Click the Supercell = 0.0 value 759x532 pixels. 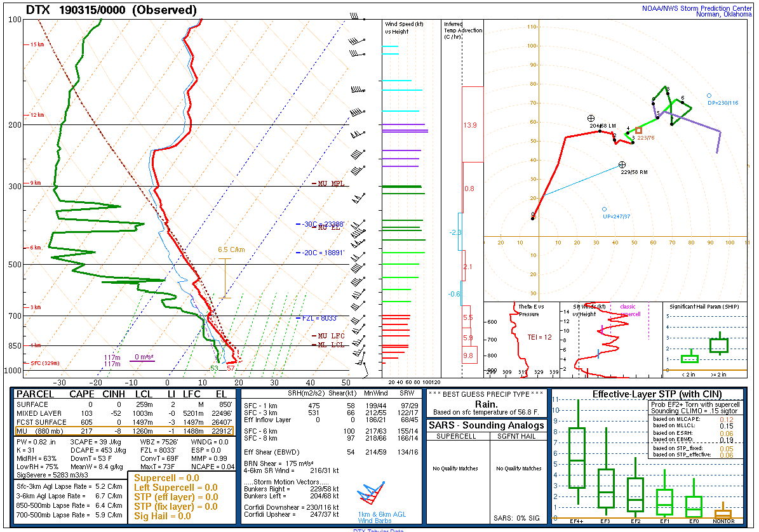166,478
